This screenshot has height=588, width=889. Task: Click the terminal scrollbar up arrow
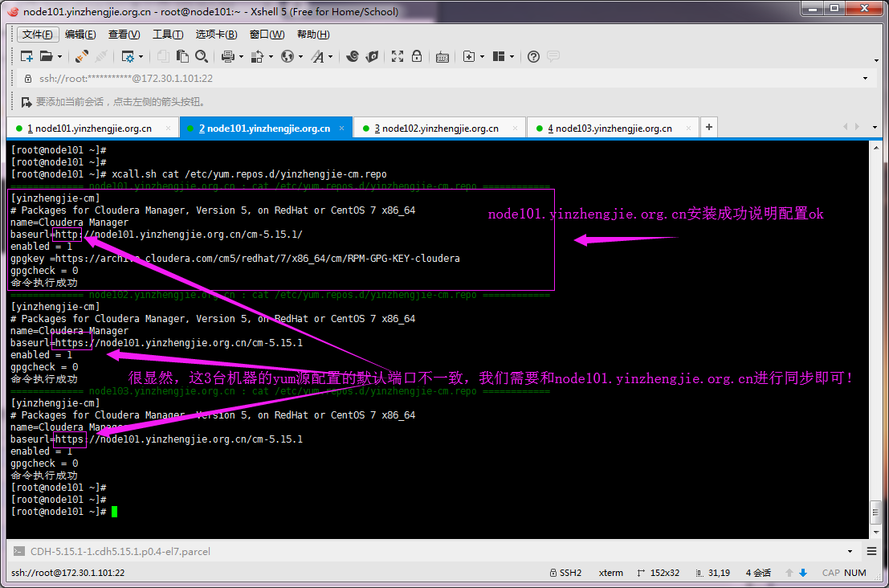(876, 148)
